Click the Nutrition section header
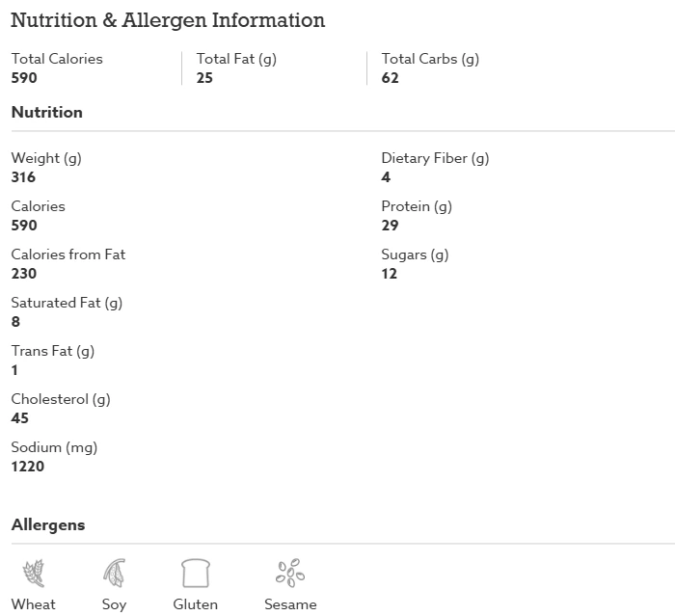 [x=47, y=113]
